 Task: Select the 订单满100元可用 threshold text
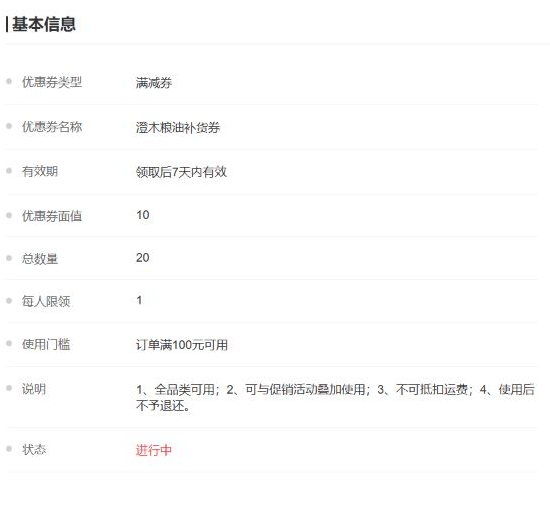coord(182,345)
